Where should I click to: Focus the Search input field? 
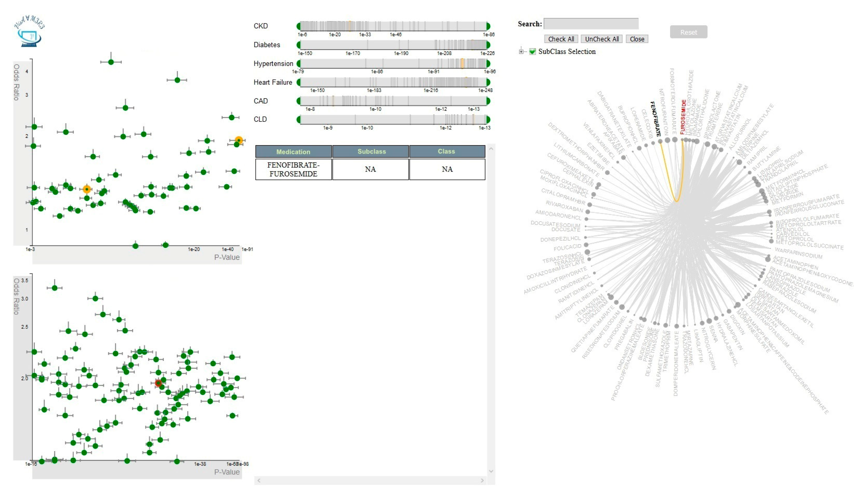click(x=591, y=24)
